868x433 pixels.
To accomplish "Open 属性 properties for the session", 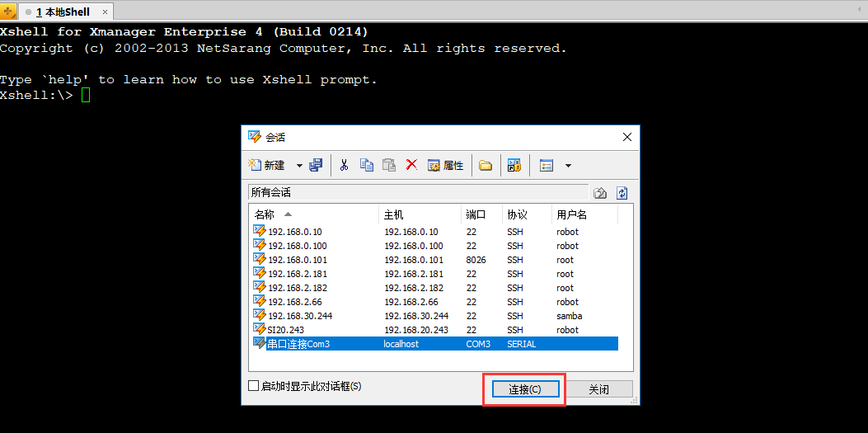I will [x=446, y=165].
